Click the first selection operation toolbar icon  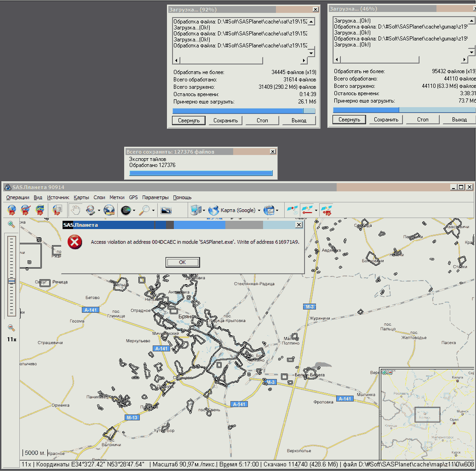[12, 210]
